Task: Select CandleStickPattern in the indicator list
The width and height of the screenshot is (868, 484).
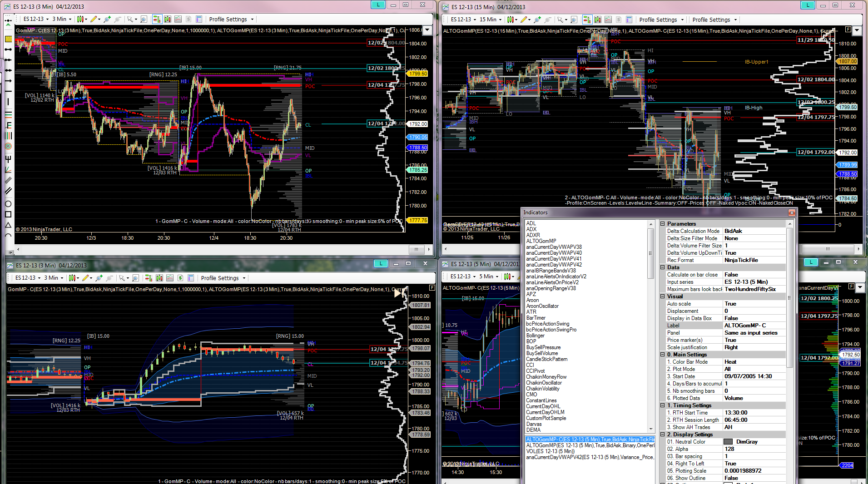Action: (547, 359)
